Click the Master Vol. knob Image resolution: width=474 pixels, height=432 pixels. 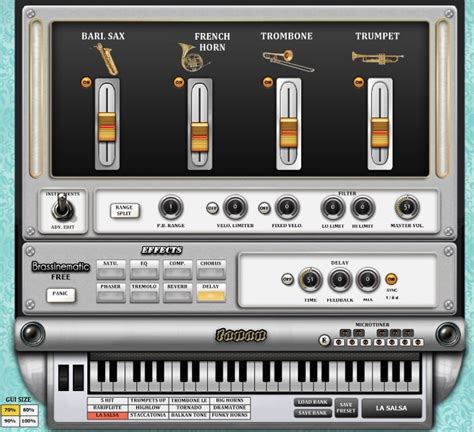[407, 207]
